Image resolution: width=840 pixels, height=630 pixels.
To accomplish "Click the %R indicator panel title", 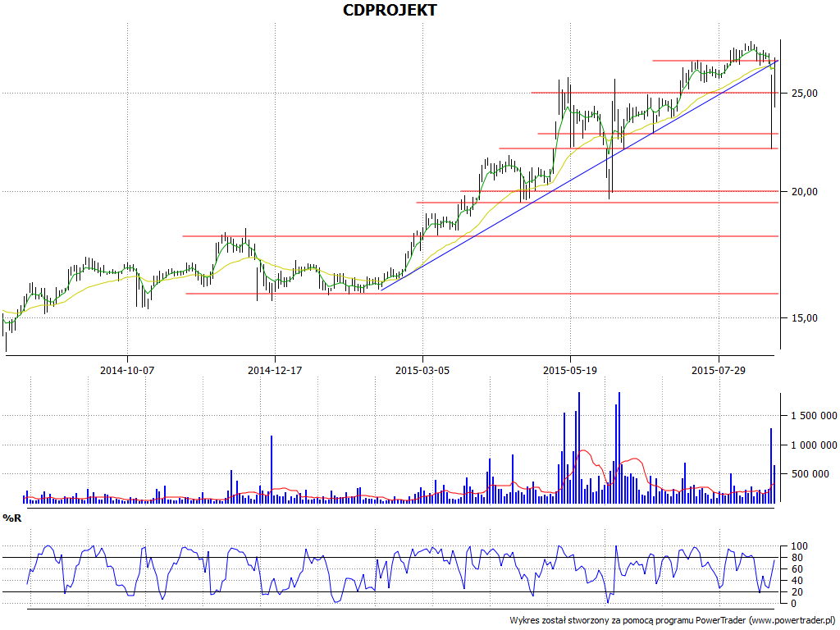I will point(11,518).
